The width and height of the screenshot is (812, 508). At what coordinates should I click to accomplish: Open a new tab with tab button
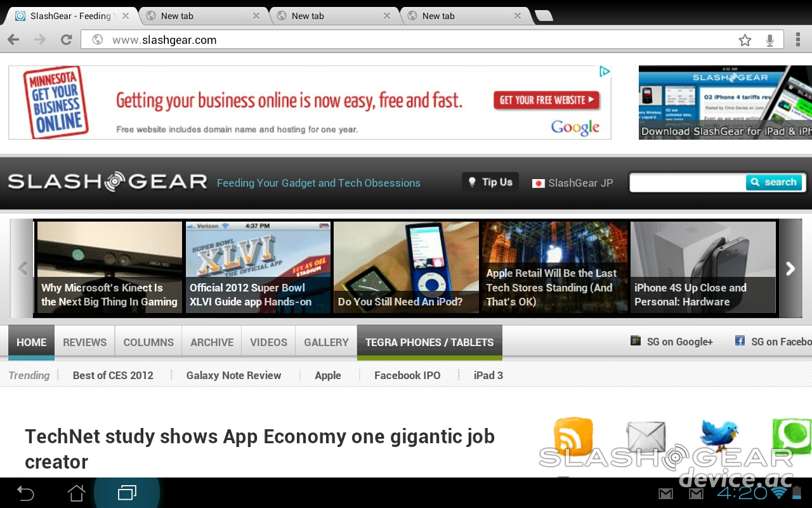coord(544,16)
